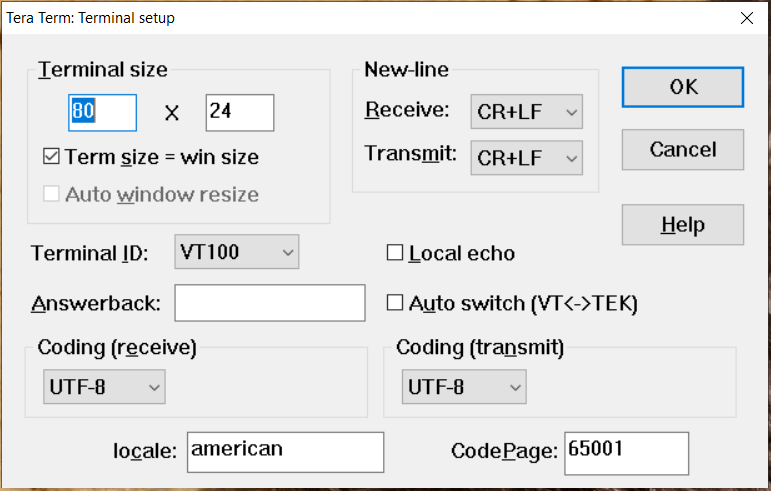Click the terminal width field showing 80
Screen dimensions: 771x491
coord(102,113)
